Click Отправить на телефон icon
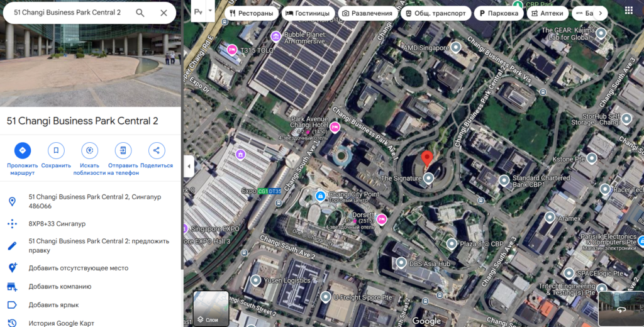644x327 pixels. click(x=123, y=150)
